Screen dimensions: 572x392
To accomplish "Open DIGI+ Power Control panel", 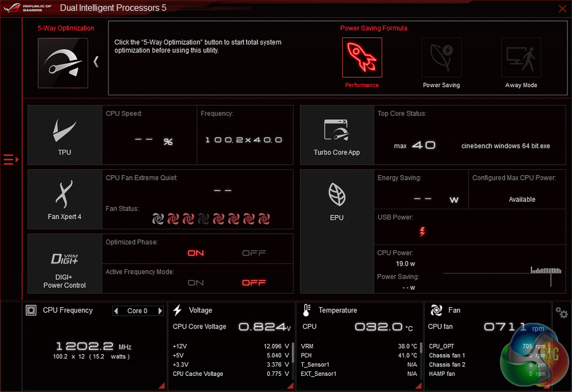I will pyautogui.click(x=65, y=264).
